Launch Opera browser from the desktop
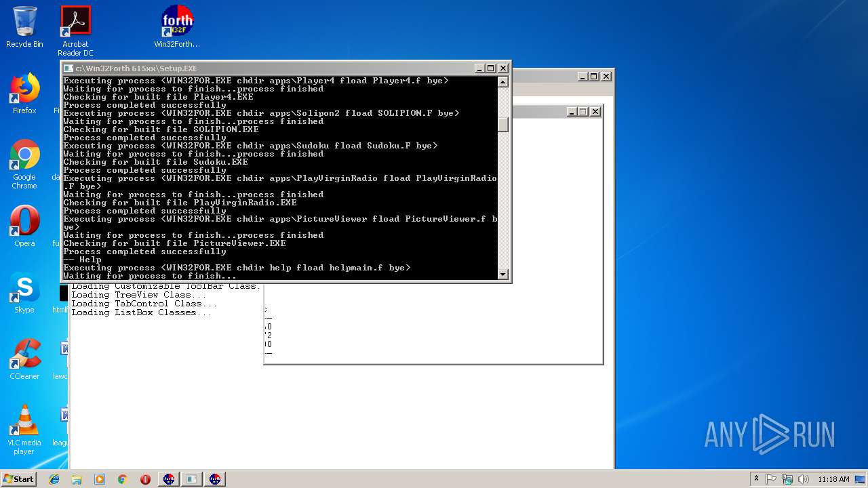 pos(24,226)
